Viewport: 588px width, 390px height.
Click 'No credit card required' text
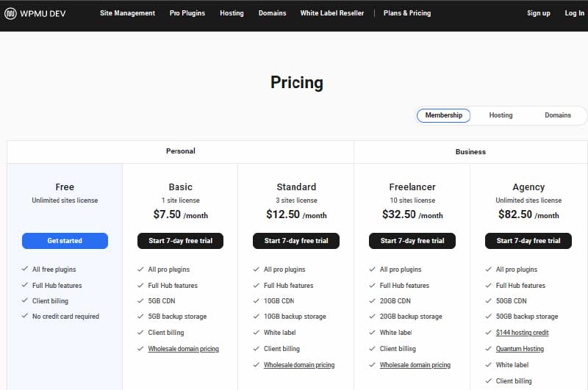tap(65, 317)
